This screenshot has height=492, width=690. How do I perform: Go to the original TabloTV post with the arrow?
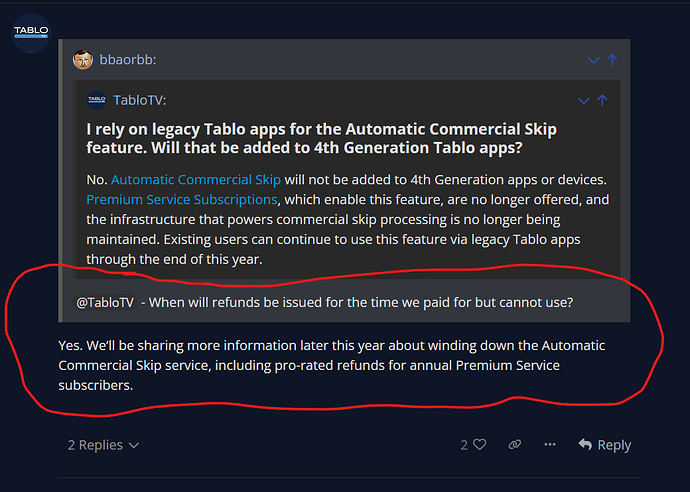point(602,100)
